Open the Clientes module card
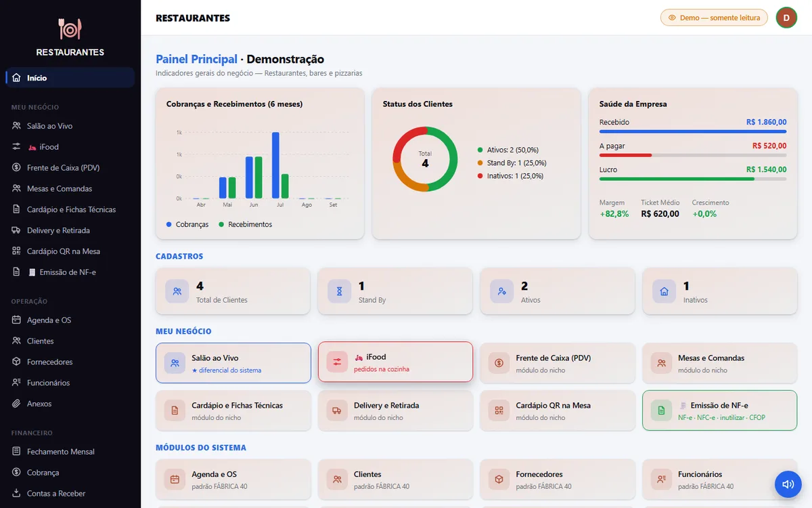 coord(395,480)
